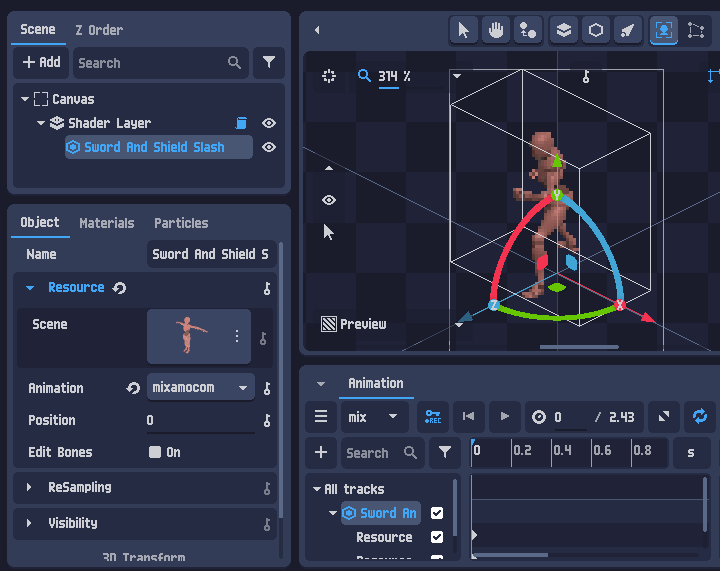Open the scene filter funnel button
Viewport: 720px width, 571px height.
click(269, 62)
